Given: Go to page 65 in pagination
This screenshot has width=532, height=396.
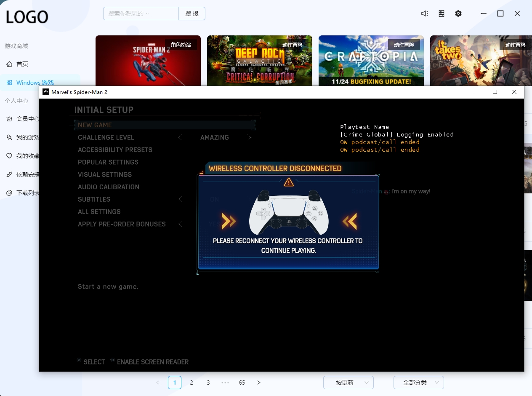Looking at the screenshot, I should tap(242, 383).
